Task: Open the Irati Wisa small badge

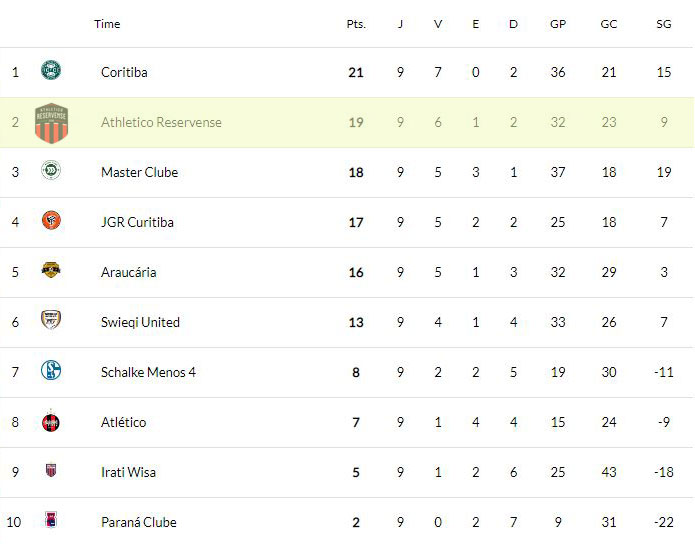Action: pos(51,470)
